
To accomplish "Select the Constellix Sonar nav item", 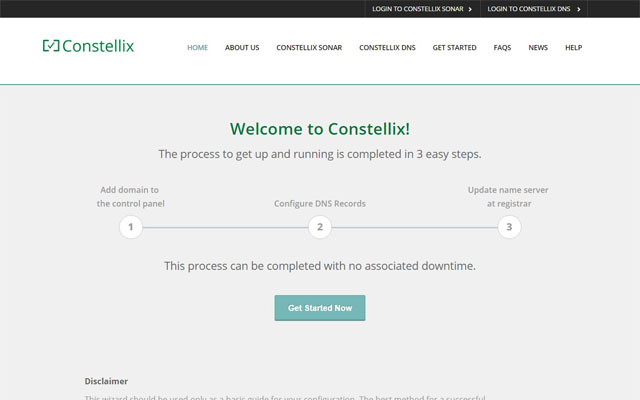I will point(309,47).
